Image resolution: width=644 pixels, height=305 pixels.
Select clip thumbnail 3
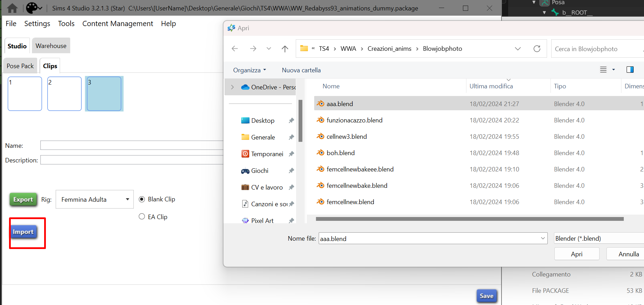[104, 94]
